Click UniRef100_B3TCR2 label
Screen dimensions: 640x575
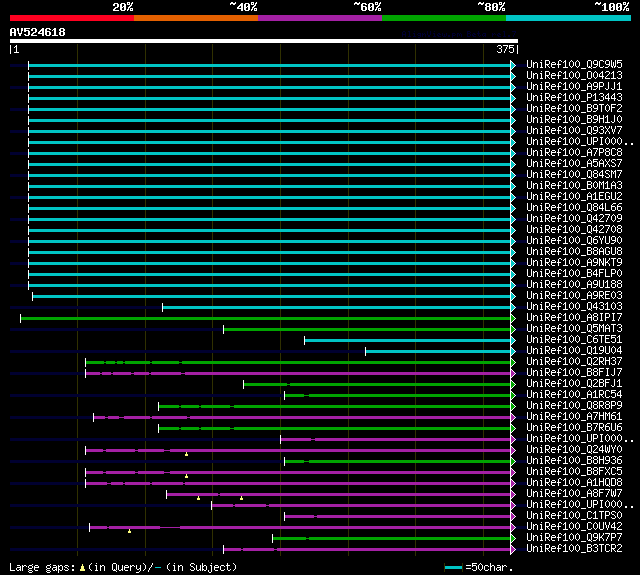[x=574, y=549]
